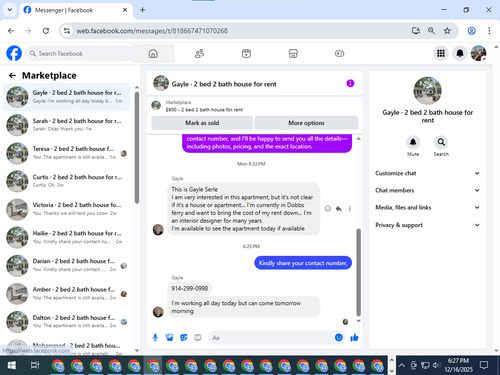Viewport: 500px width, 375px height.
Task: Click the phone number 914-299-0998 message
Action: pos(189,288)
